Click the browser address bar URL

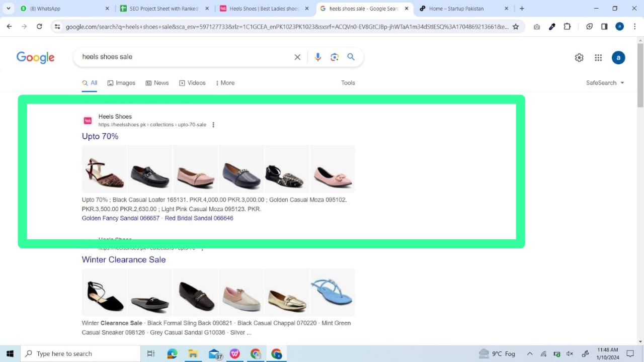click(x=287, y=27)
